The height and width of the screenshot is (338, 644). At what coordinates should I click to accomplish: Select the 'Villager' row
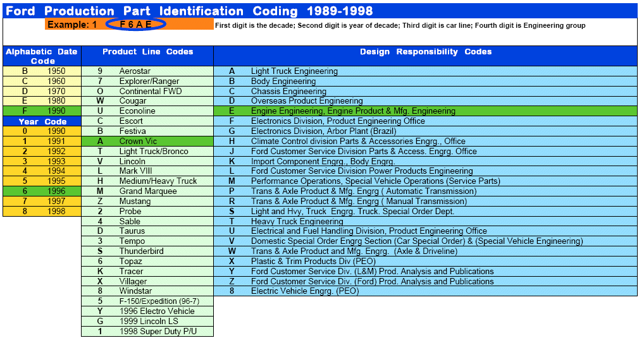coord(147,281)
